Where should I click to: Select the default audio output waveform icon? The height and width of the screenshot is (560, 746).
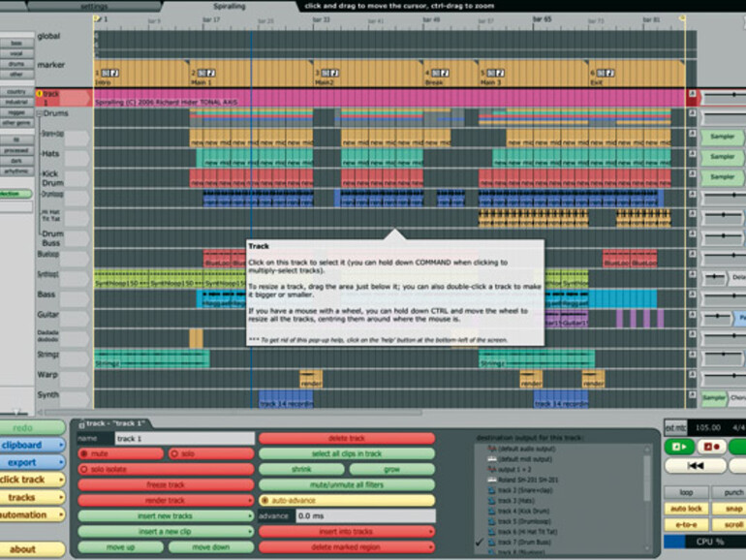pos(493,451)
